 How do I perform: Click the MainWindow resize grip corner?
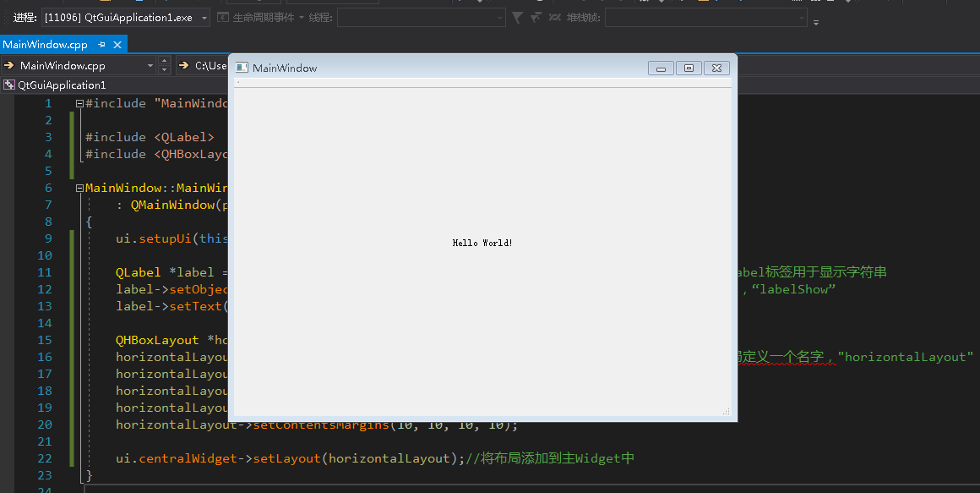727,411
